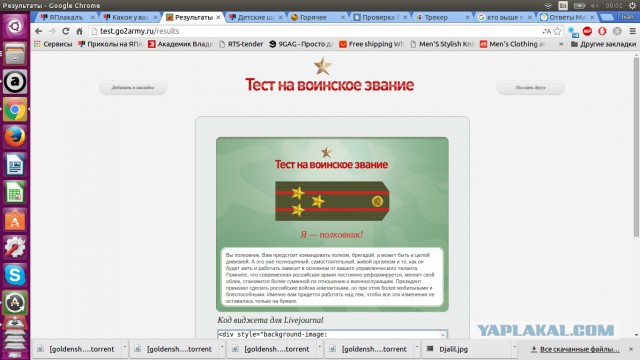Open the Amazon launcher icon
This screenshot has width=640, height=360.
coord(15,82)
